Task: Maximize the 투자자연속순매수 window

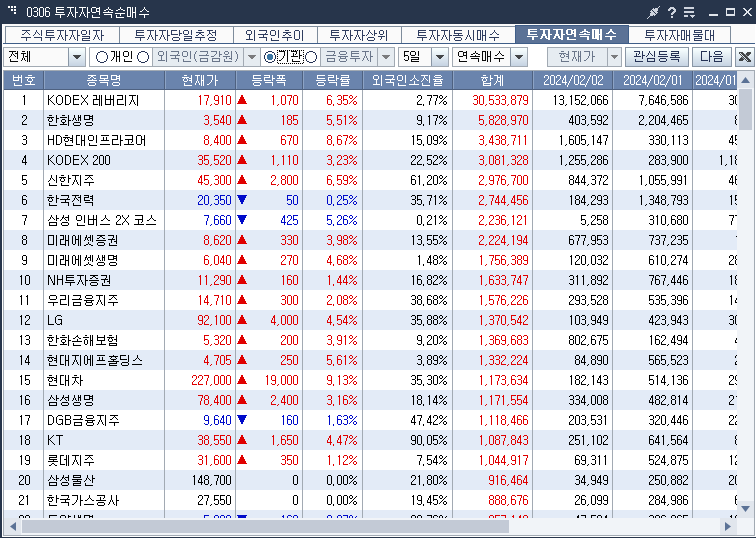Action: (730, 12)
